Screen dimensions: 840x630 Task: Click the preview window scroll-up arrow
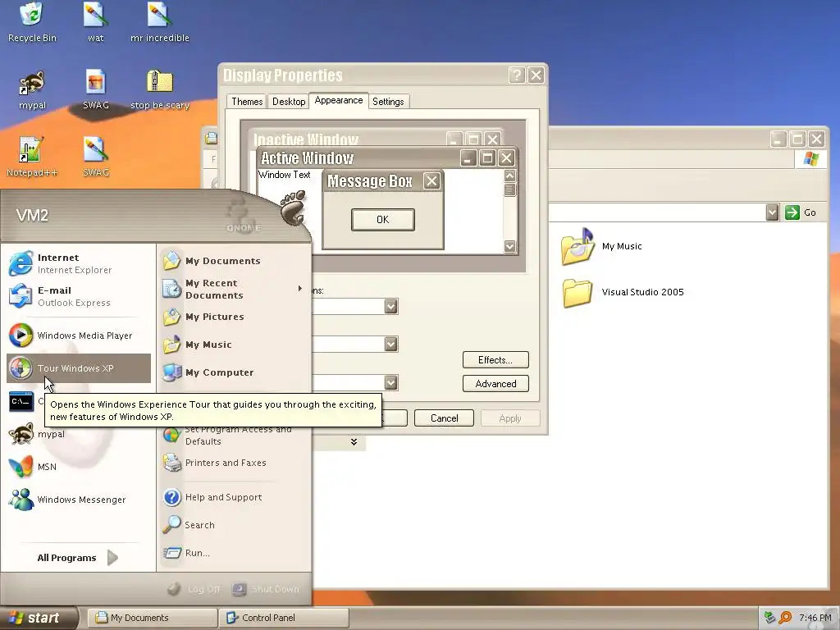point(509,176)
